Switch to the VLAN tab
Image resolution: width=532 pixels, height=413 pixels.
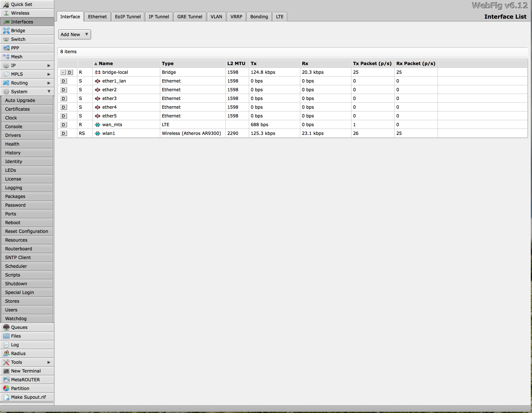click(216, 17)
